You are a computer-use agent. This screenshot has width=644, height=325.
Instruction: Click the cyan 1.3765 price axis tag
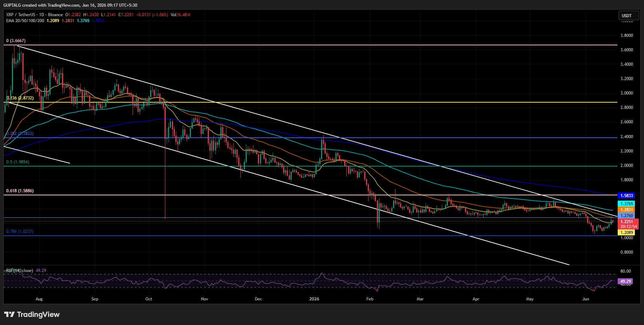click(x=626, y=204)
